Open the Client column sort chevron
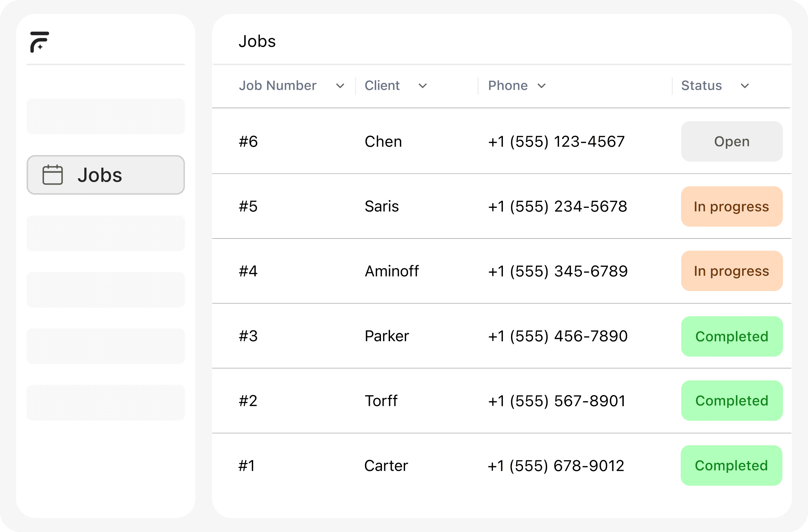This screenshot has height=532, width=808. (x=422, y=86)
